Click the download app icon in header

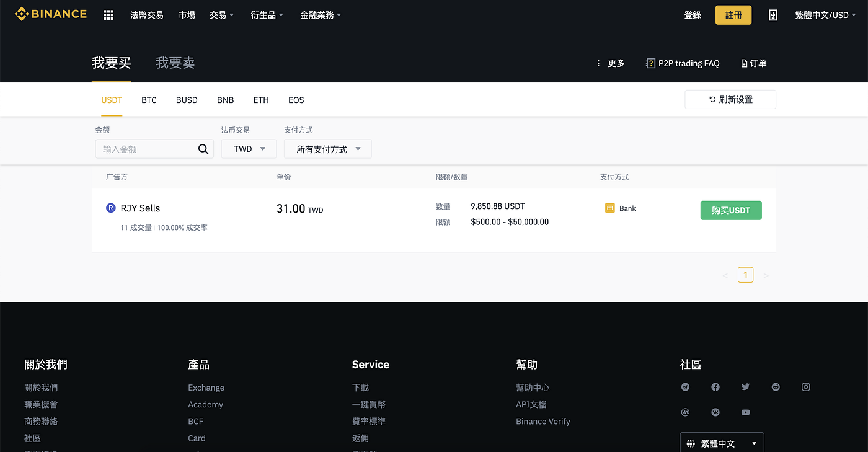(x=773, y=15)
